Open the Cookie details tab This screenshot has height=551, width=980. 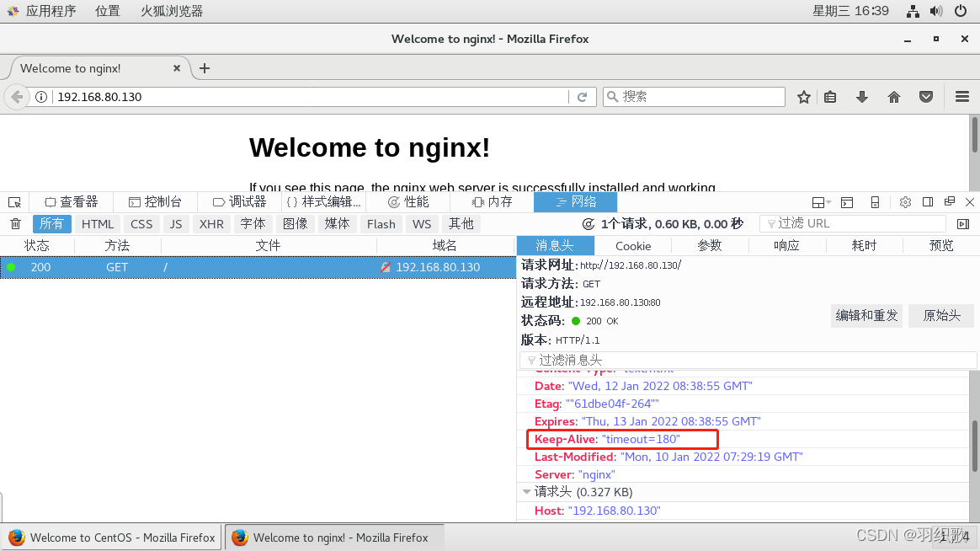coord(633,246)
